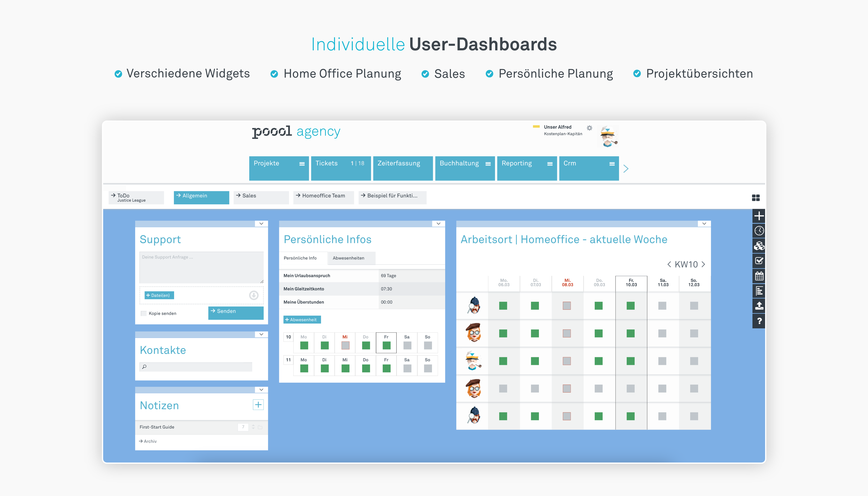
Task: Toggle Wednesday box in week 10 calendar
Action: pyautogui.click(x=345, y=345)
